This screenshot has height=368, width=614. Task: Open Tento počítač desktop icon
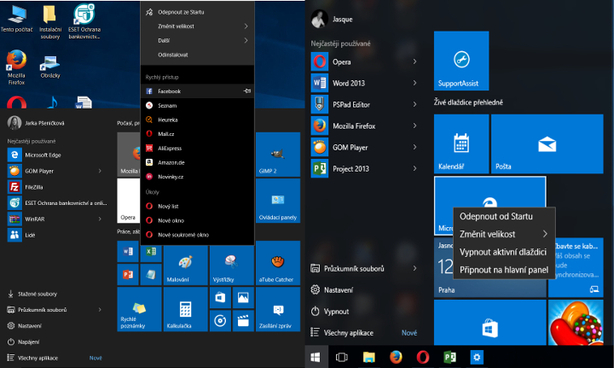(16, 19)
